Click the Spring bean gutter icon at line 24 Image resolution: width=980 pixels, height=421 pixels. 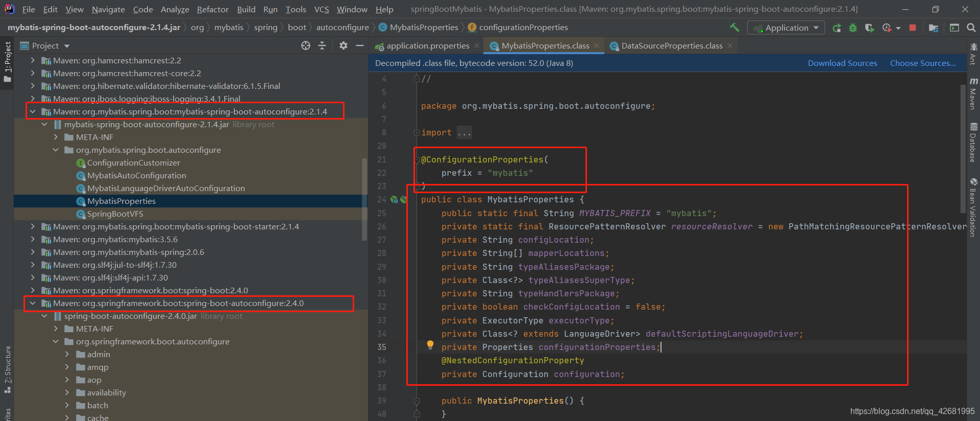pyautogui.click(x=394, y=200)
